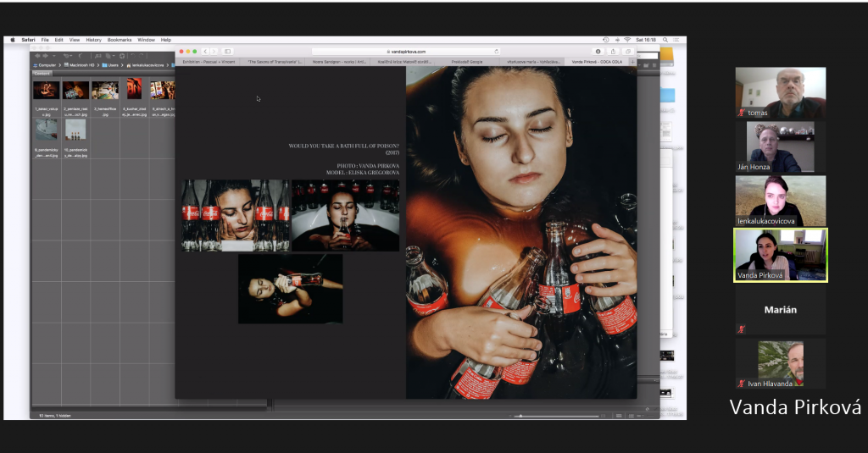Open the Apple menu
The height and width of the screenshot is (453, 868).
(x=12, y=40)
